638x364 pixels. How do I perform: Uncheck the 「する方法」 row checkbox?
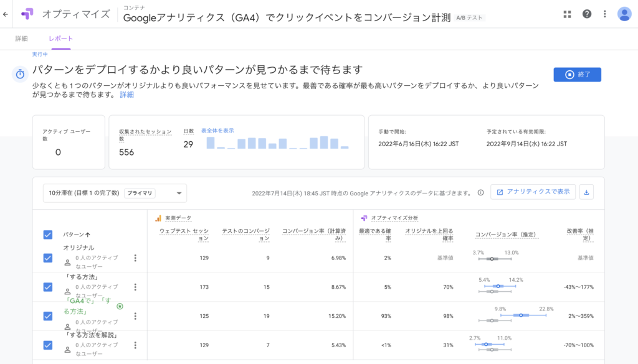point(47,287)
